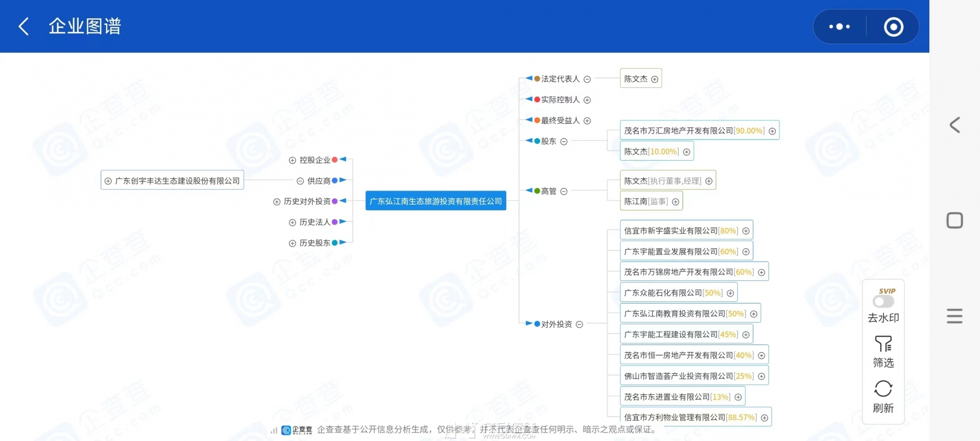Expand plus icon after 信宜市新宇盛实业有限公司[80%]
Viewport: 980px width, 441px height.
tap(746, 231)
